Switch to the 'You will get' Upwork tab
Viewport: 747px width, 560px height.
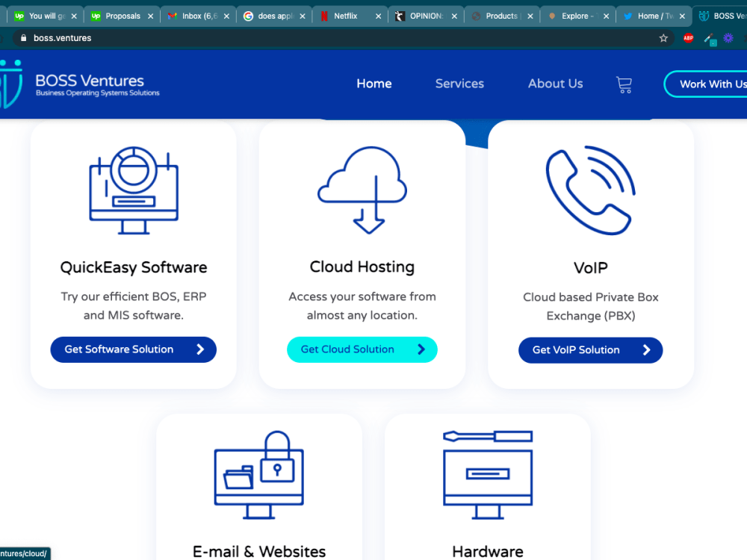46,16
